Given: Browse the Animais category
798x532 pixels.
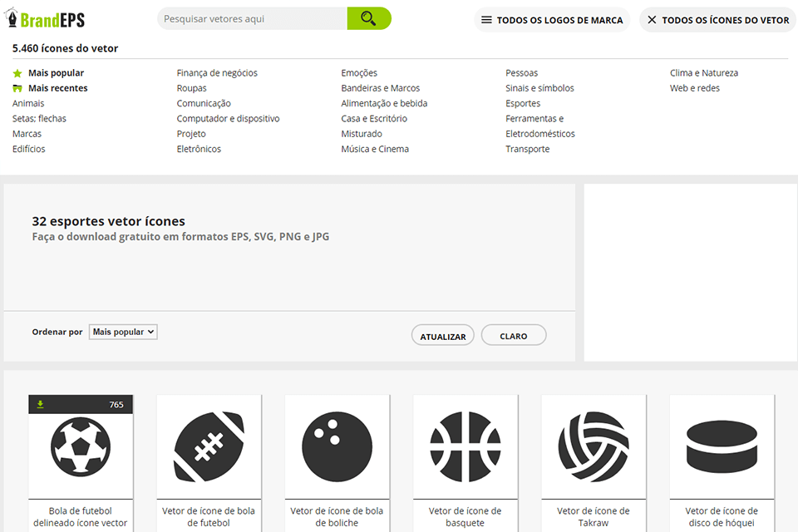Looking at the screenshot, I should 27,103.
